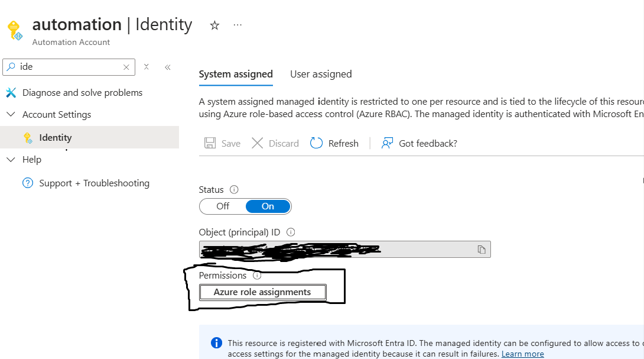Stay on the System assigned tab
The image size is (644, 359).
[236, 74]
